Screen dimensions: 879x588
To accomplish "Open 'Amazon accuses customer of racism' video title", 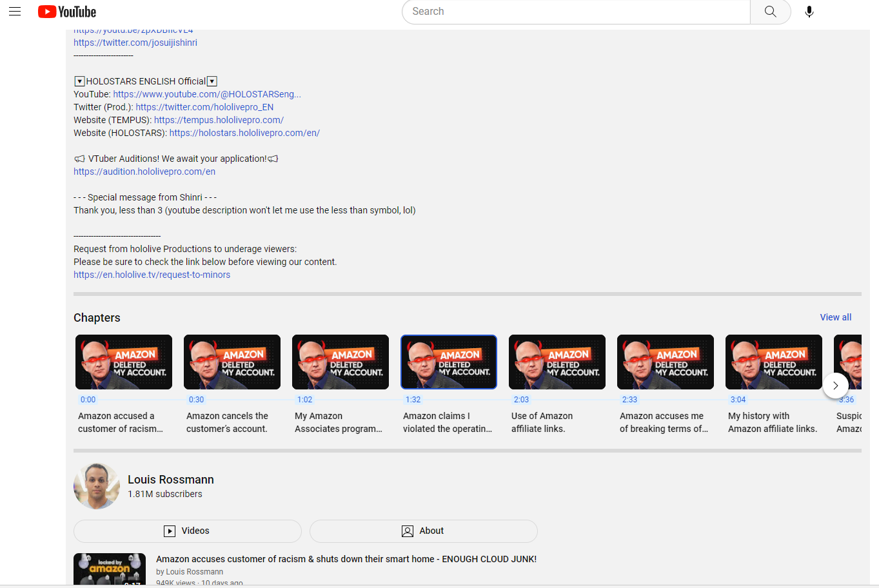I will (346, 559).
